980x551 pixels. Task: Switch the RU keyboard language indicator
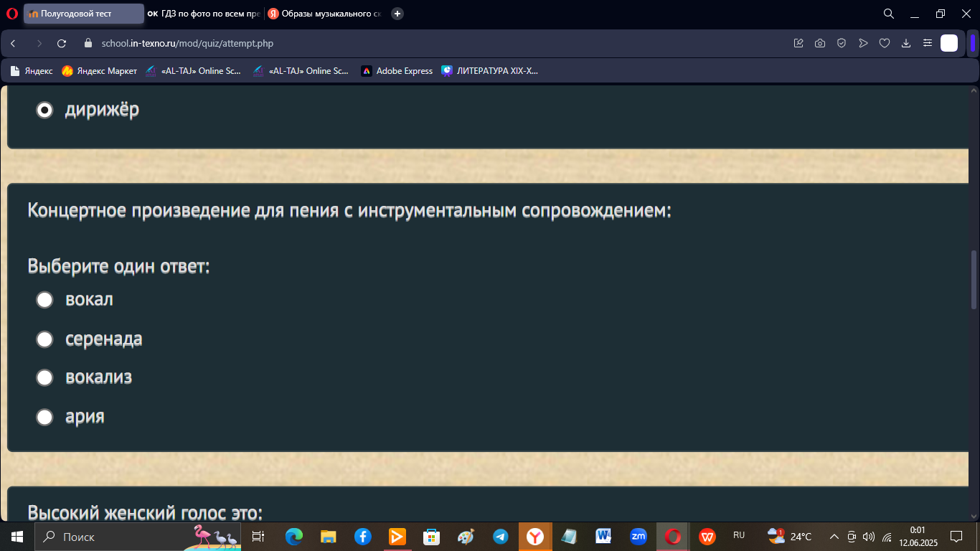pyautogui.click(x=739, y=536)
